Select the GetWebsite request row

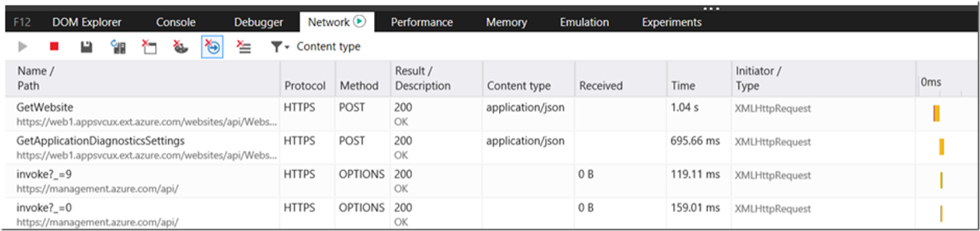click(x=489, y=114)
